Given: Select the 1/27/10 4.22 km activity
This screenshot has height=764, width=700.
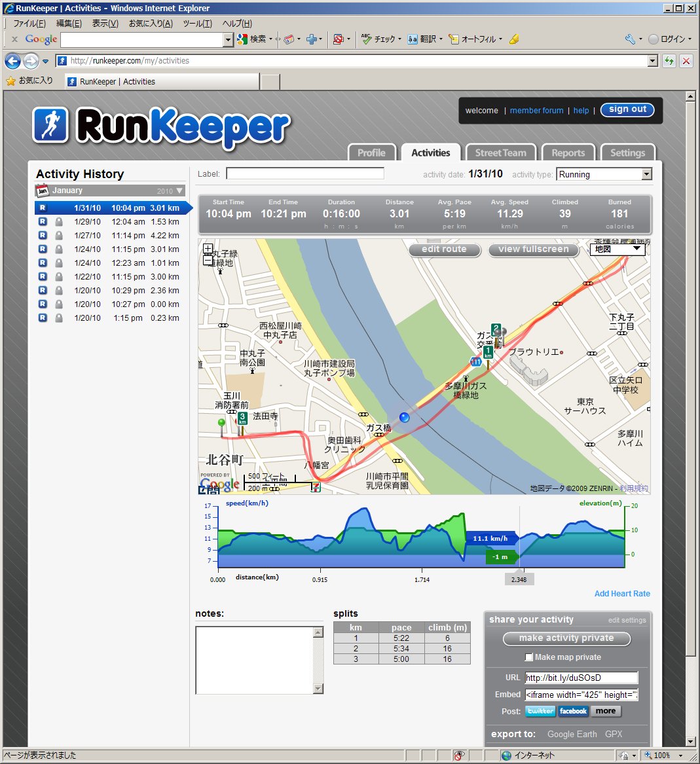Looking at the screenshot, I should (x=126, y=236).
